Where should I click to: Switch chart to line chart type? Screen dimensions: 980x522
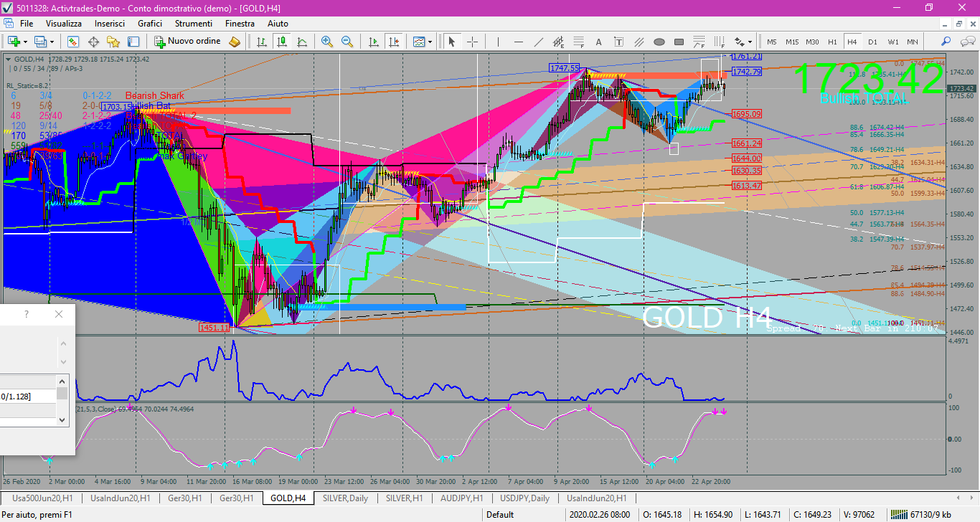pos(302,42)
